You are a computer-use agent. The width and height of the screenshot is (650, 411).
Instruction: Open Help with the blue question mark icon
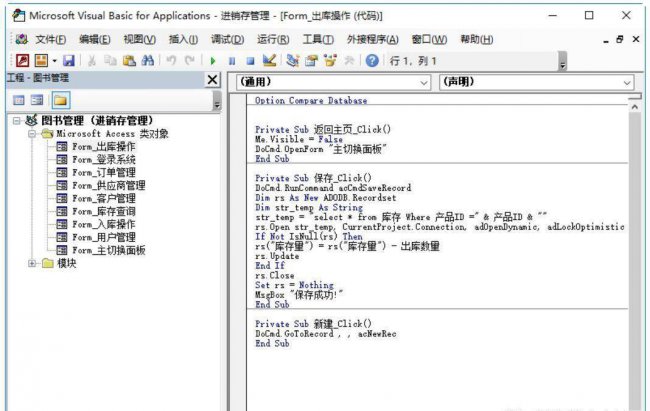coord(372,61)
